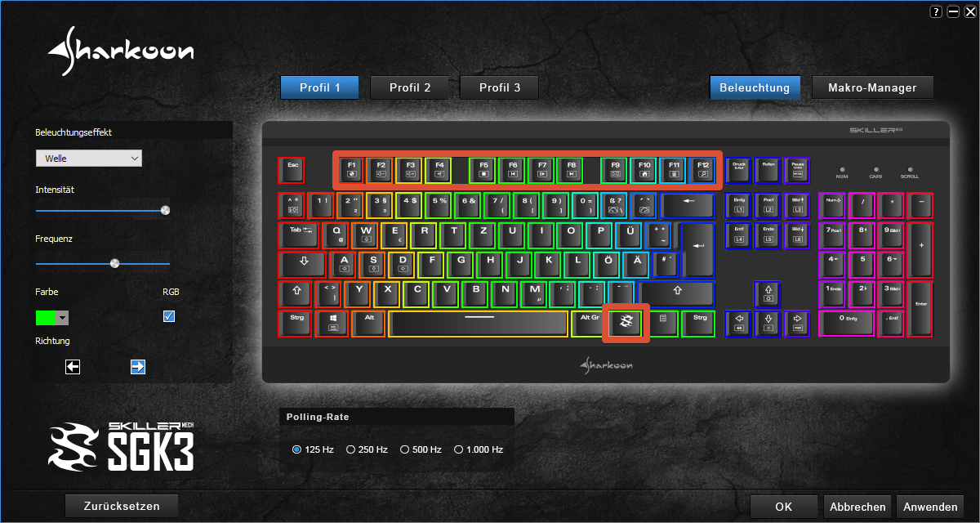
Task: Open the Welle lighting effect dropdown
Action: pos(89,158)
